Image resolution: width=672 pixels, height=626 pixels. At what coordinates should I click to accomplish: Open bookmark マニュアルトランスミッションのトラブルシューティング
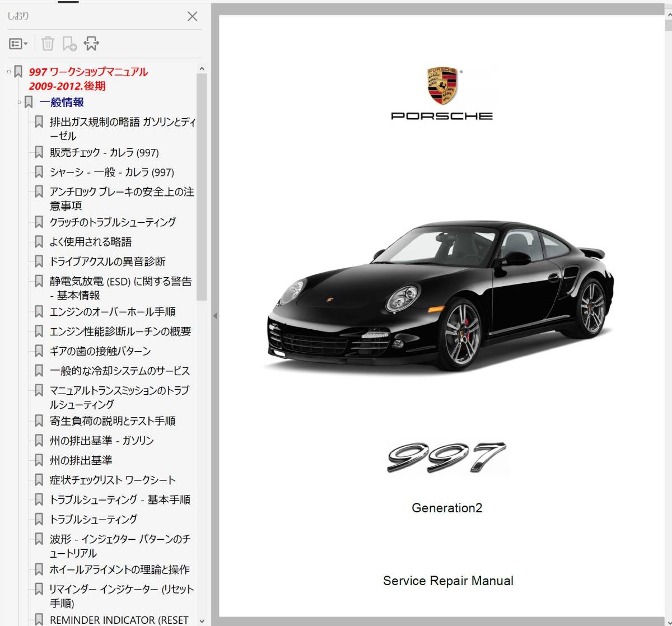(120, 397)
